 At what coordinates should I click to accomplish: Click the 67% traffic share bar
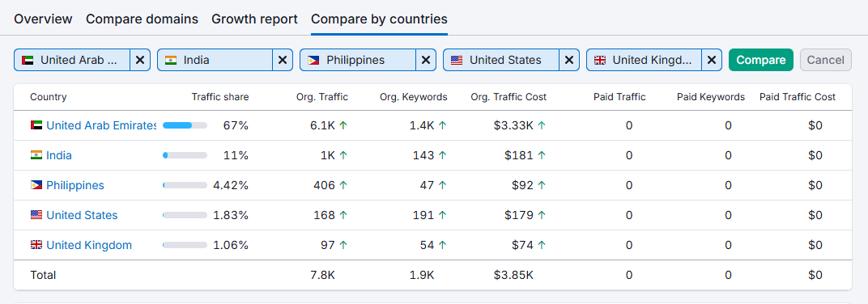185,125
